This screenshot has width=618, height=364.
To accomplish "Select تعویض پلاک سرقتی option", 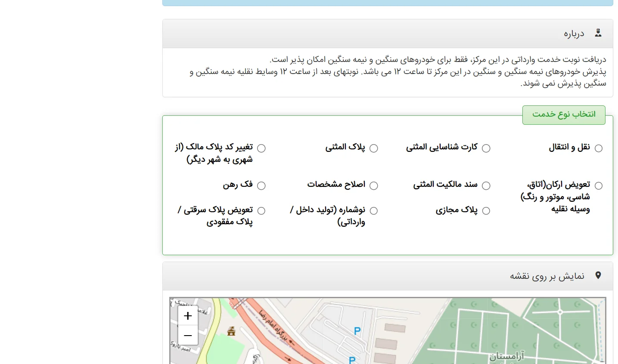I will point(262,210).
